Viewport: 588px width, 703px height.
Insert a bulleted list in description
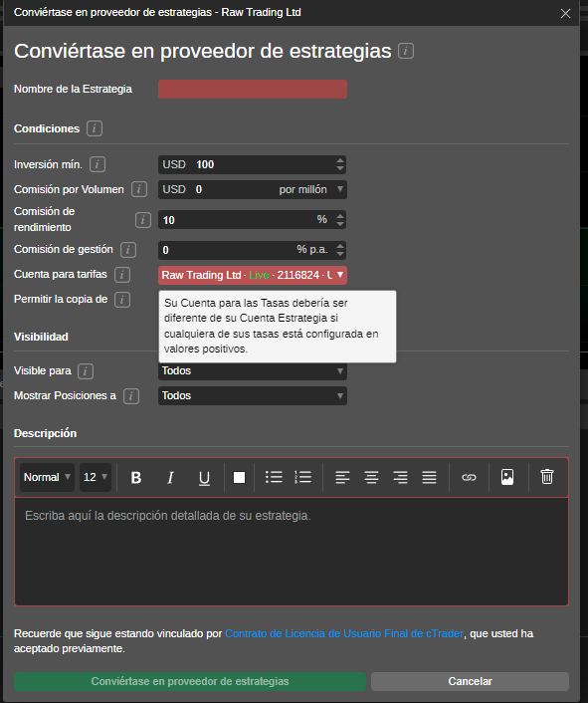pos(274,477)
